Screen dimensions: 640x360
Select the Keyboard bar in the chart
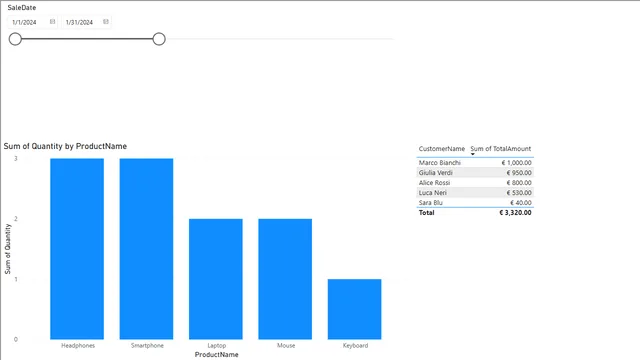[x=355, y=309]
